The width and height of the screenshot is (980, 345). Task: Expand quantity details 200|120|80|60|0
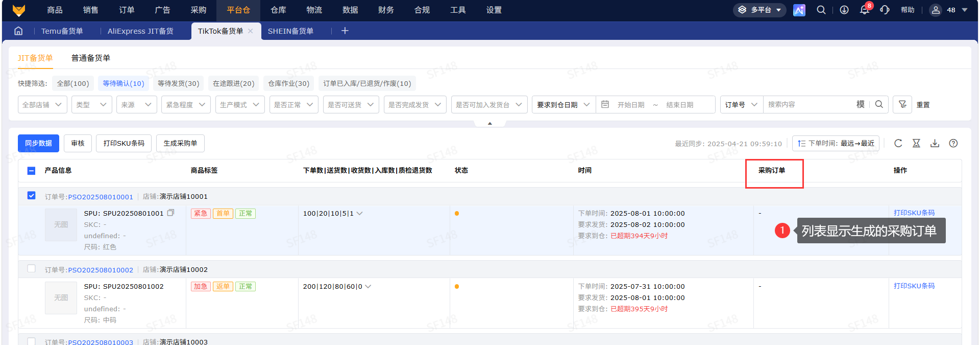click(x=368, y=286)
